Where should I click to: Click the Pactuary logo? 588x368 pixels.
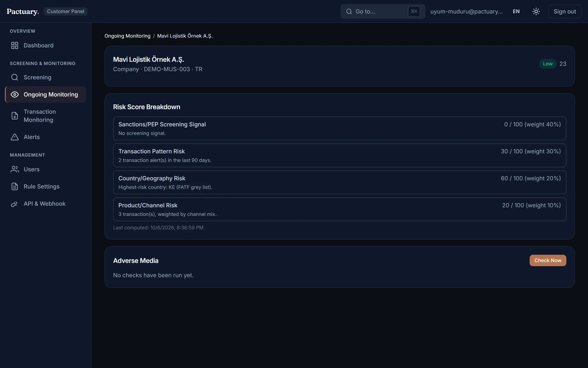point(23,11)
